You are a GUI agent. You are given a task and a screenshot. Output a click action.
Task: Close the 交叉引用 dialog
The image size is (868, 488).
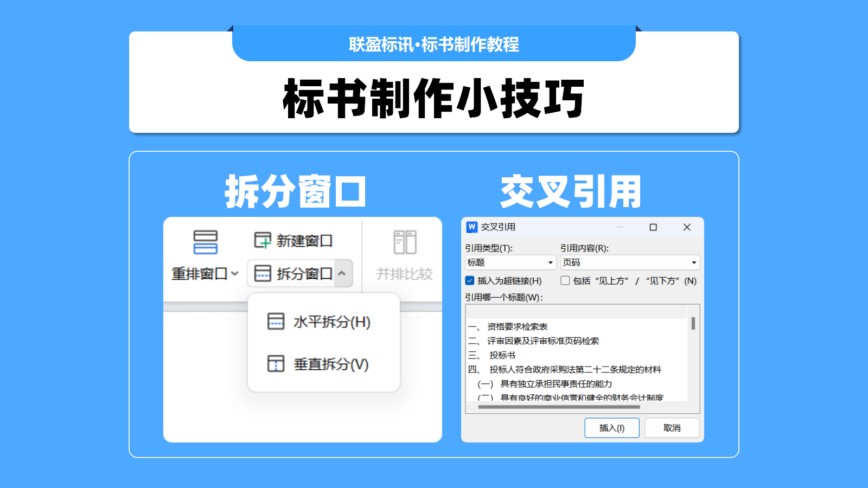tap(687, 227)
